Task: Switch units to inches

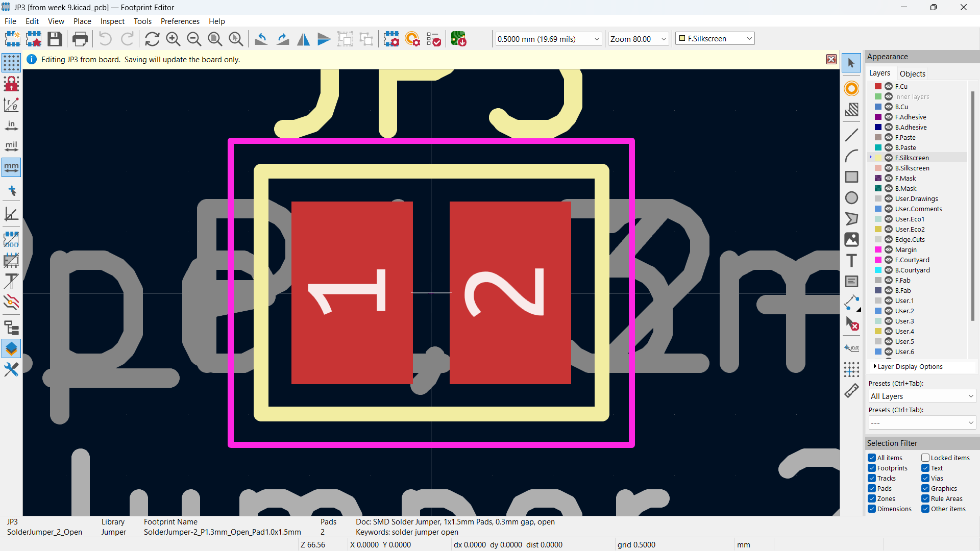Action: point(11,126)
